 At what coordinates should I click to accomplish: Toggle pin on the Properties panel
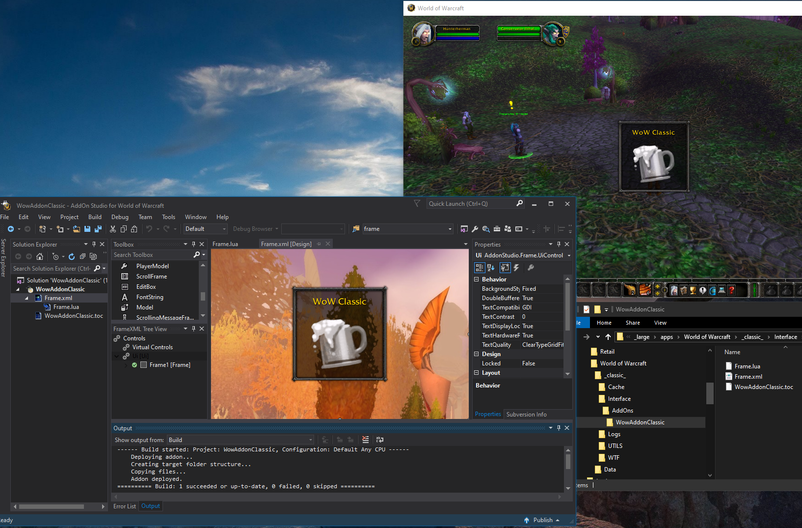pyautogui.click(x=559, y=244)
